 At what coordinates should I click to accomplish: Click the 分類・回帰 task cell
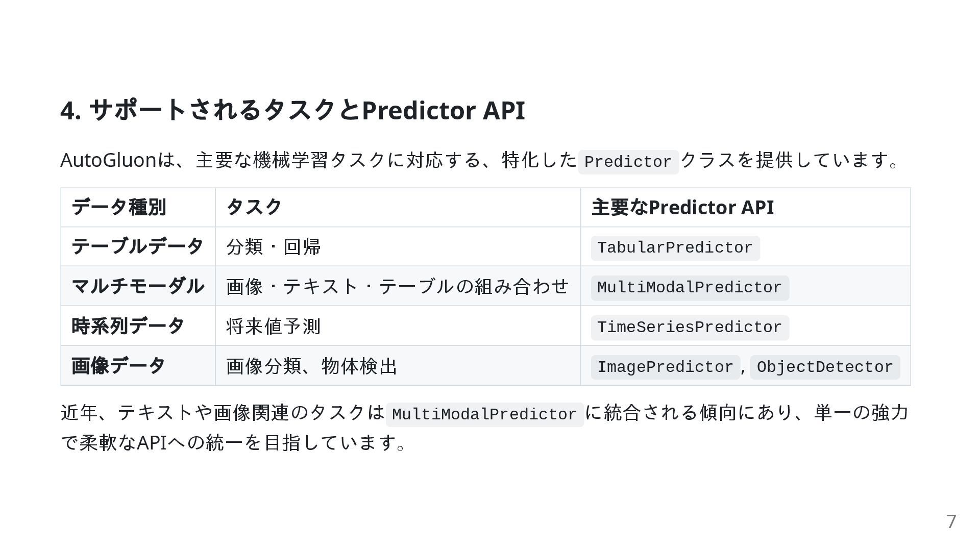pos(274,247)
